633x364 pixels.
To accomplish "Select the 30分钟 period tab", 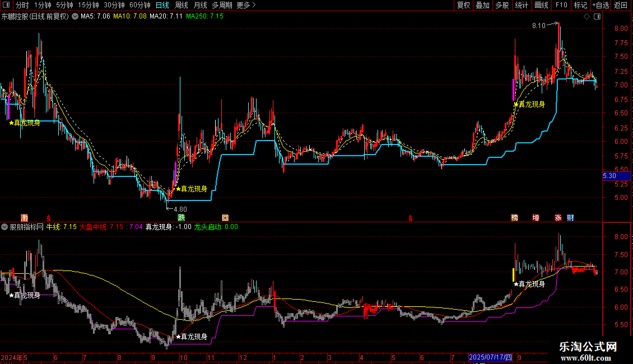I will tap(114, 5).
